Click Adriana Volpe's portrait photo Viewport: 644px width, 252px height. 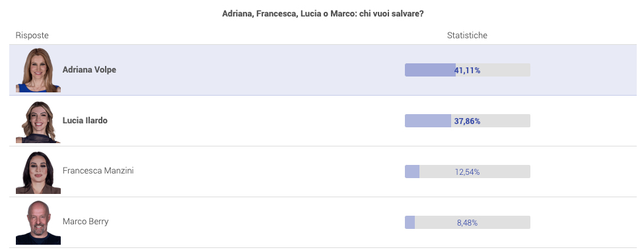38,70
